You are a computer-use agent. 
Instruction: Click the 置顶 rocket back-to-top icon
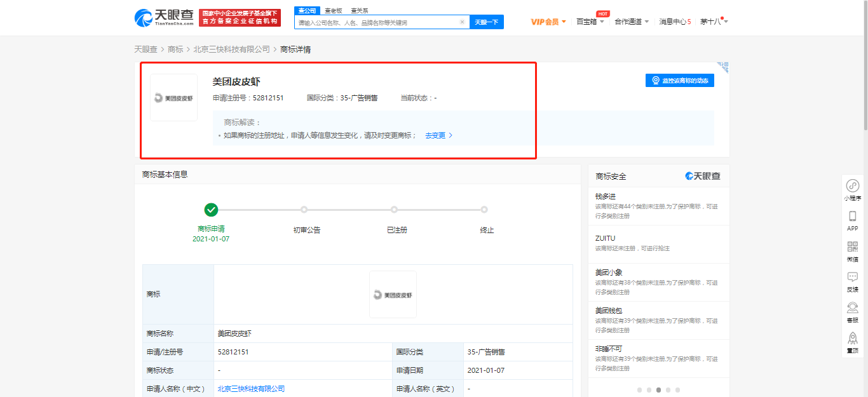tap(852, 339)
